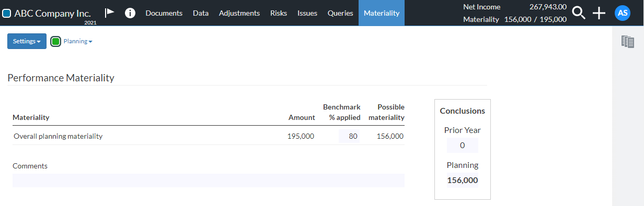Click the Comments text field
The image size is (644, 206).
click(x=209, y=180)
